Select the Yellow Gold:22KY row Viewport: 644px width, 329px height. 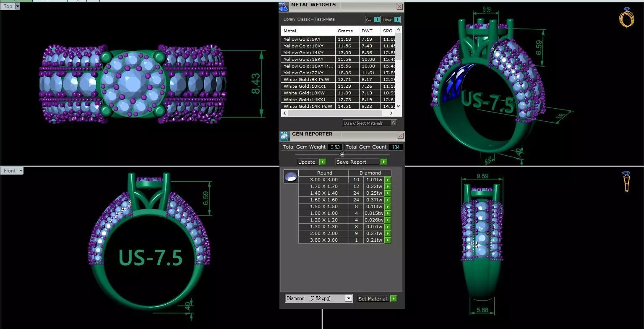(339, 73)
